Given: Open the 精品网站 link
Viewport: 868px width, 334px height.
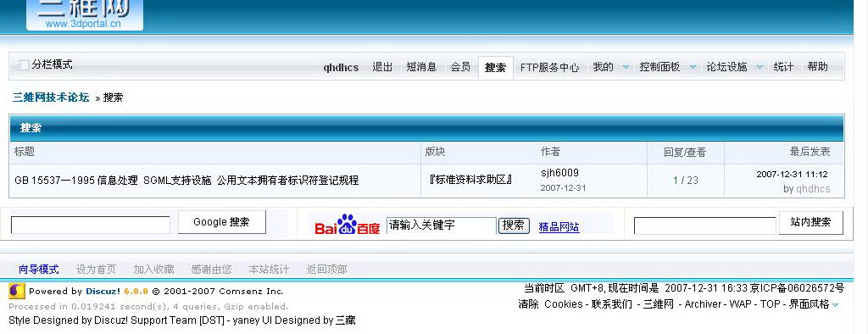Looking at the screenshot, I should 559,227.
